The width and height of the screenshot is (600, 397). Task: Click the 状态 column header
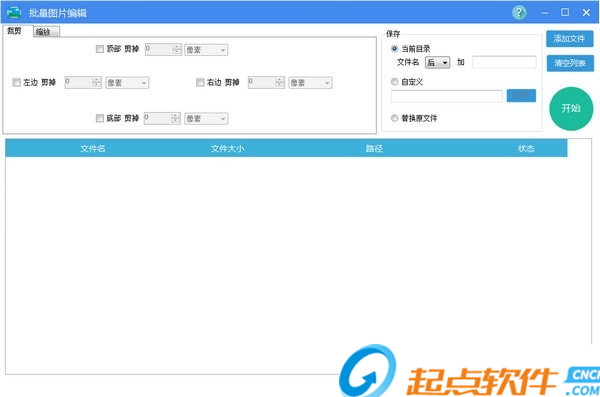click(x=526, y=149)
